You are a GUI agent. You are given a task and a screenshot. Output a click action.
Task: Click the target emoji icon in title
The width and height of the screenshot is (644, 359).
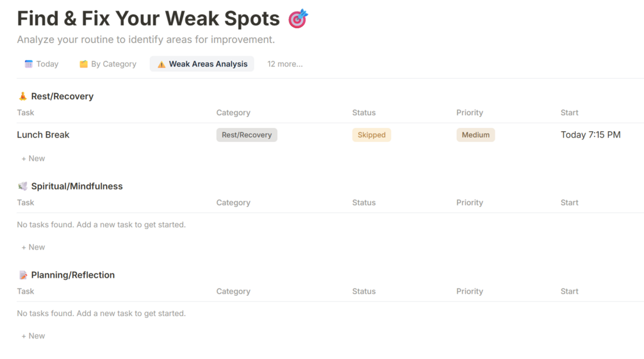click(298, 19)
